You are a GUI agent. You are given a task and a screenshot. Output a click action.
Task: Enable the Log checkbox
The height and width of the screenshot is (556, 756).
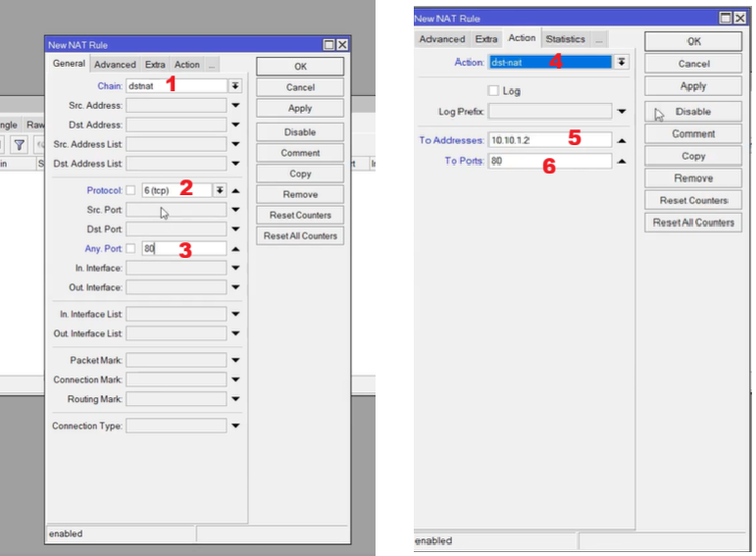(493, 90)
